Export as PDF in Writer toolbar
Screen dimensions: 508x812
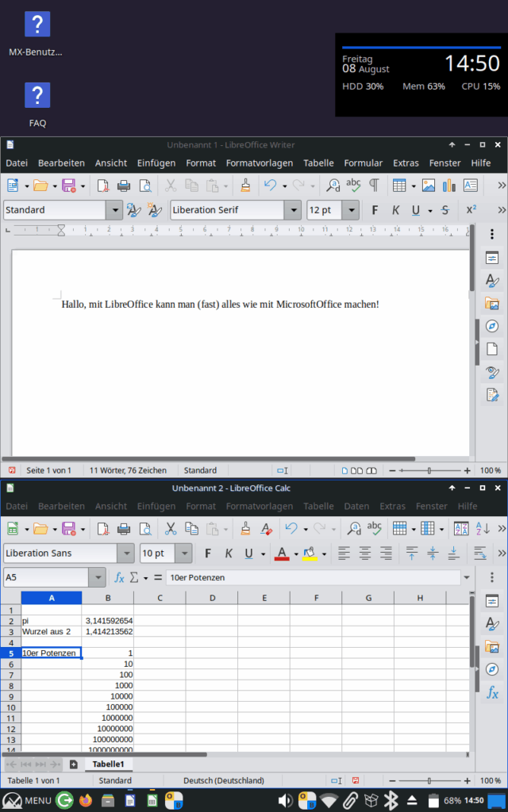[x=103, y=186]
